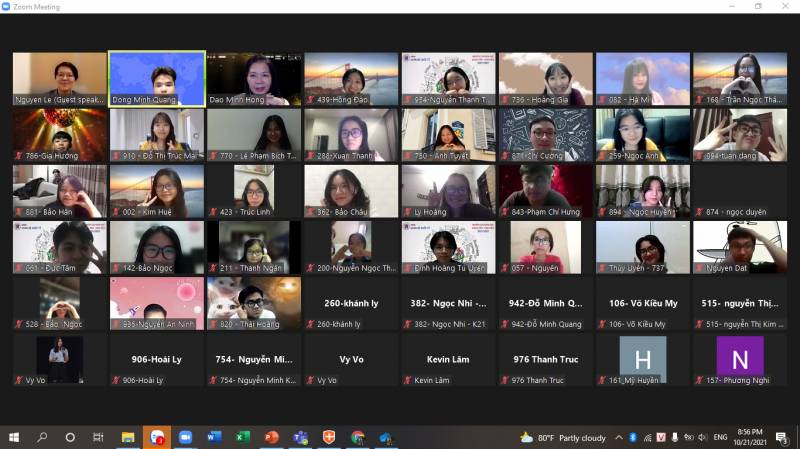Open Google Chrome from the taskbar
Viewport: 800px width, 449px height.
[358, 437]
